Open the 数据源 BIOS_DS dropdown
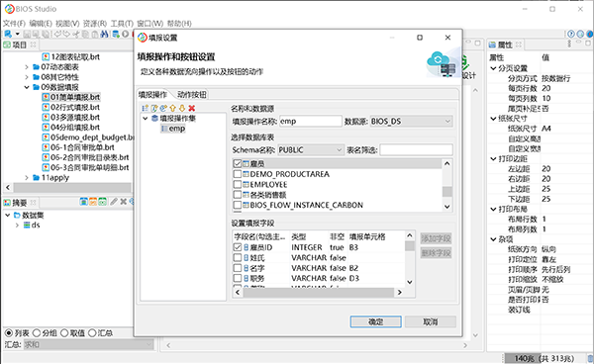This screenshot has width=594, height=364. pos(411,122)
